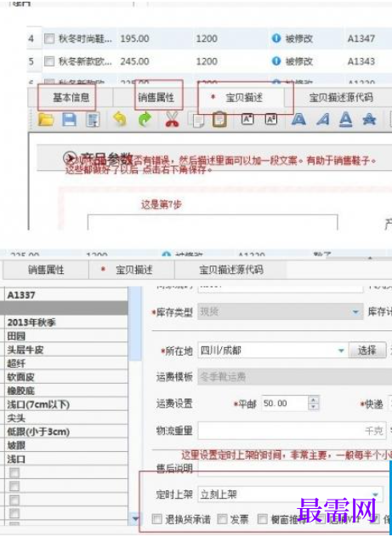Open the 库存类型 dropdown arrow
The height and width of the screenshot is (537, 392).
tap(355, 312)
